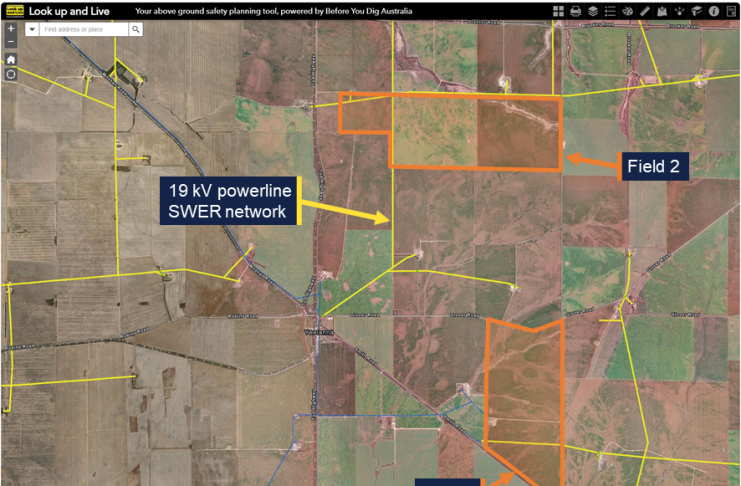This screenshot has width=741, height=486.
Task: Open the add data map icon
Action: (662, 11)
